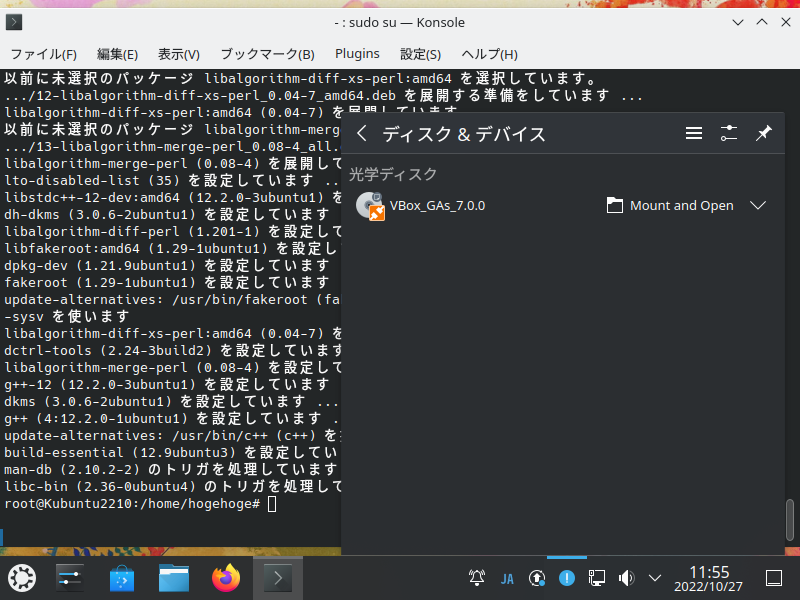
Task: Open Disks & Devices configure sliders icon
Action: pyautogui.click(x=729, y=134)
